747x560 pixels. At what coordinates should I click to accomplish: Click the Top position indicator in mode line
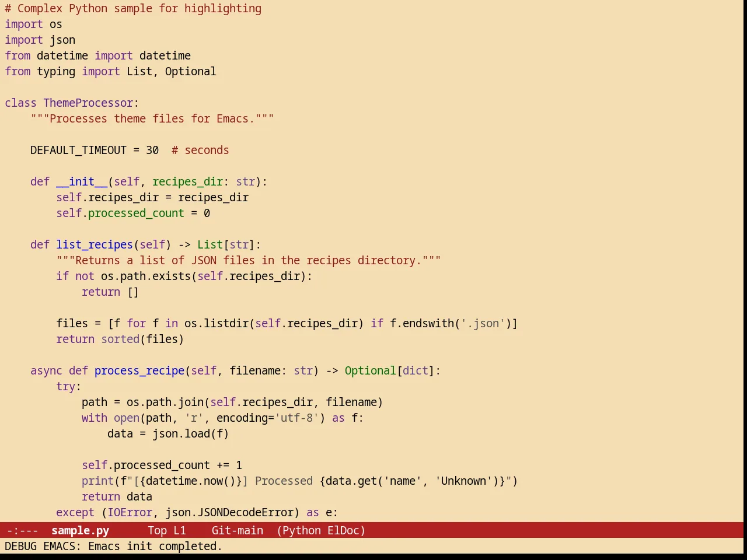coord(157,530)
